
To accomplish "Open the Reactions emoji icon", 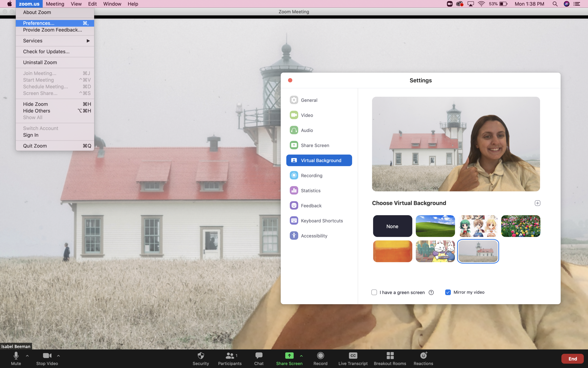I will pyautogui.click(x=423, y=355).
